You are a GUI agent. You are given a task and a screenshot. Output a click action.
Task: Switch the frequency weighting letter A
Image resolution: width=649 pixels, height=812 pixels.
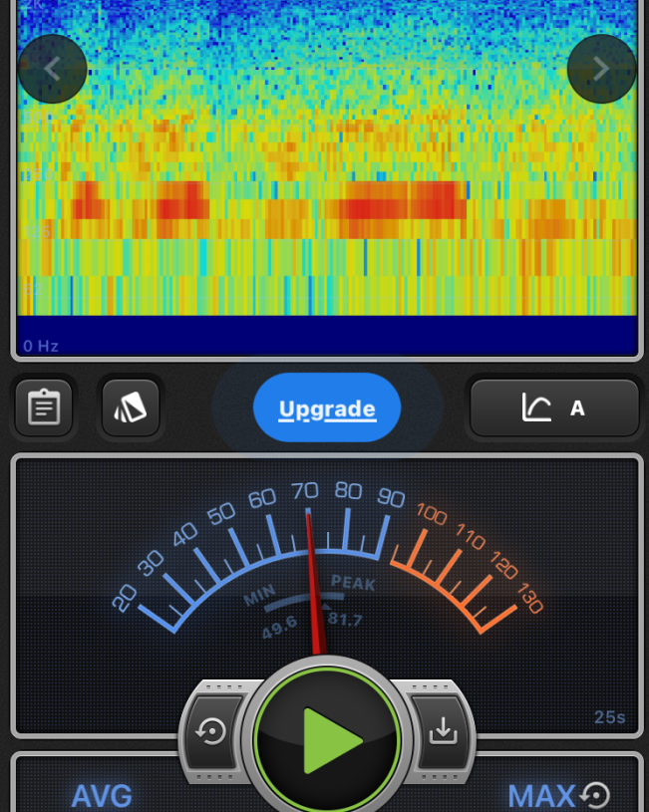click(577, 407)
